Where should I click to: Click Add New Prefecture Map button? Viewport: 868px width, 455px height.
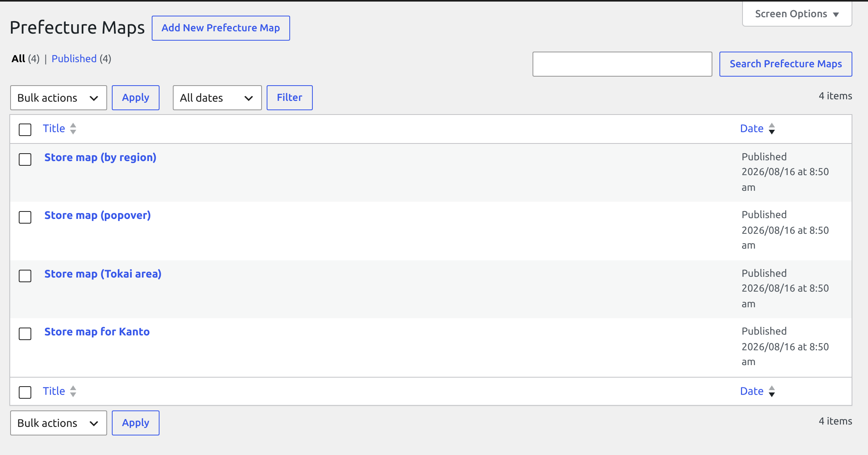[221, 28]
